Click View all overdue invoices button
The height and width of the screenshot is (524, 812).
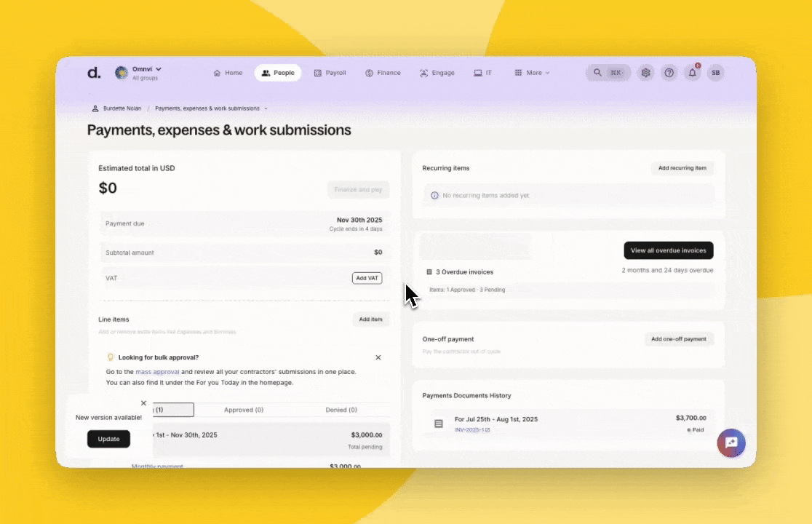(x=668, y=250)
